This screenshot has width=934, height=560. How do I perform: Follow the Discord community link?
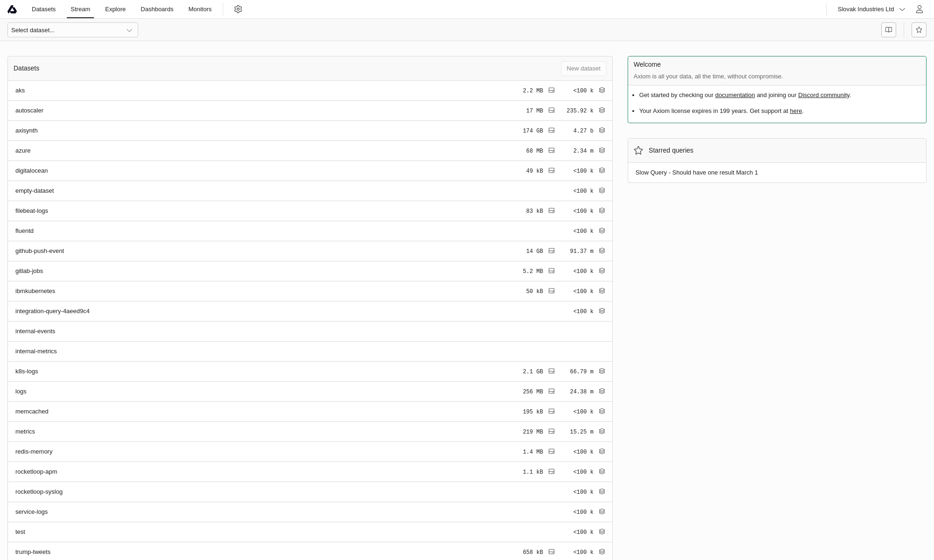pyautogui.click(x=823, y=95)
